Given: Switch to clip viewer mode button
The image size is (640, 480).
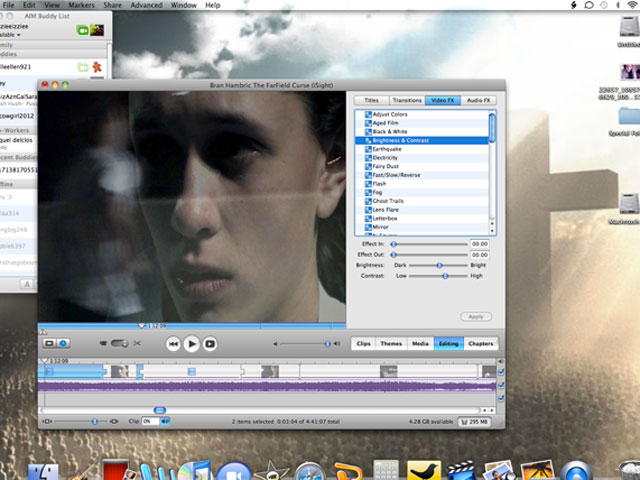Looking at the screenshot, I should click(x=49, y=343).
